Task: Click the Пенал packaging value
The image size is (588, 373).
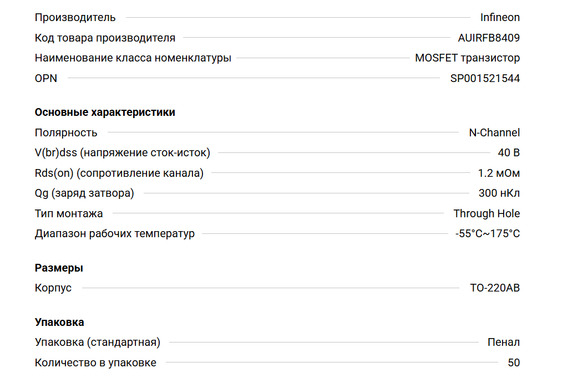Action: pyautogui.click(x=504, y=342)
